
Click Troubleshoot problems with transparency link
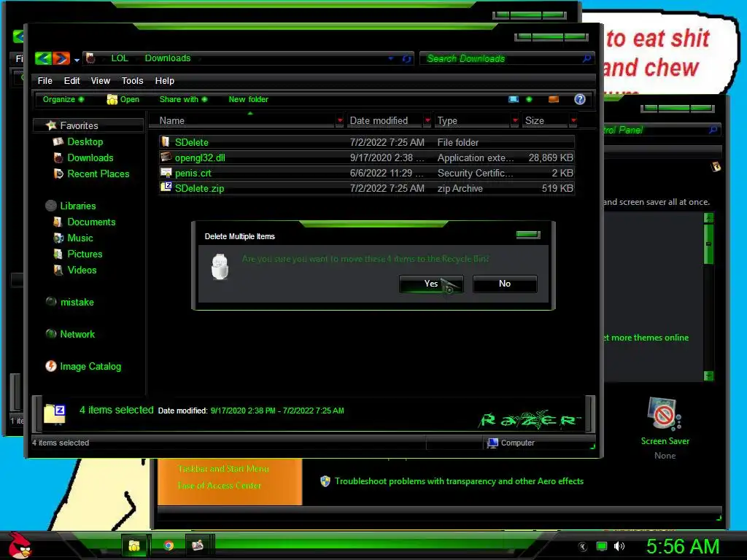pos(459,481)
